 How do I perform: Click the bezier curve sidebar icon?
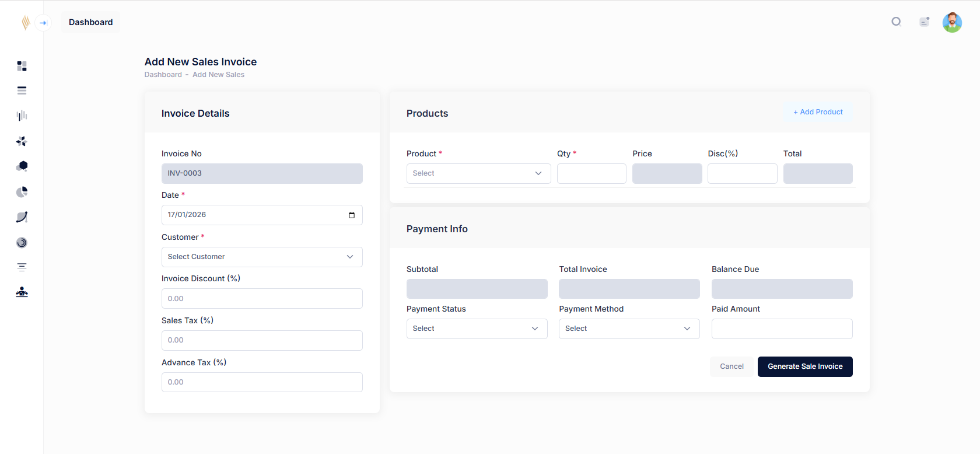(x=22, y=217)
